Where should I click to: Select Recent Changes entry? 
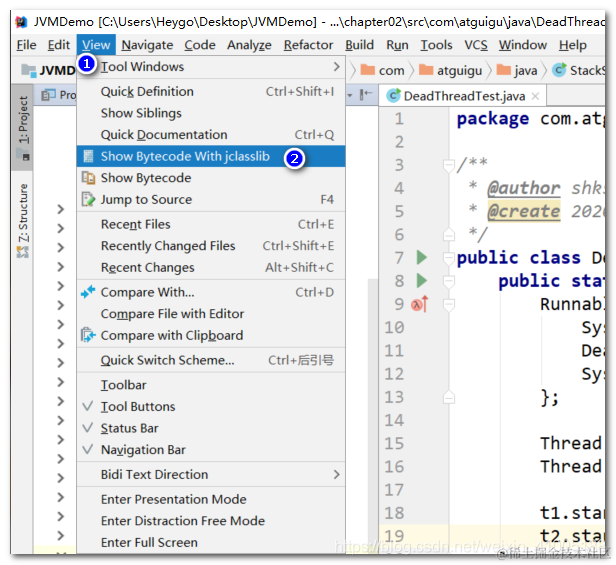point(211,268)
